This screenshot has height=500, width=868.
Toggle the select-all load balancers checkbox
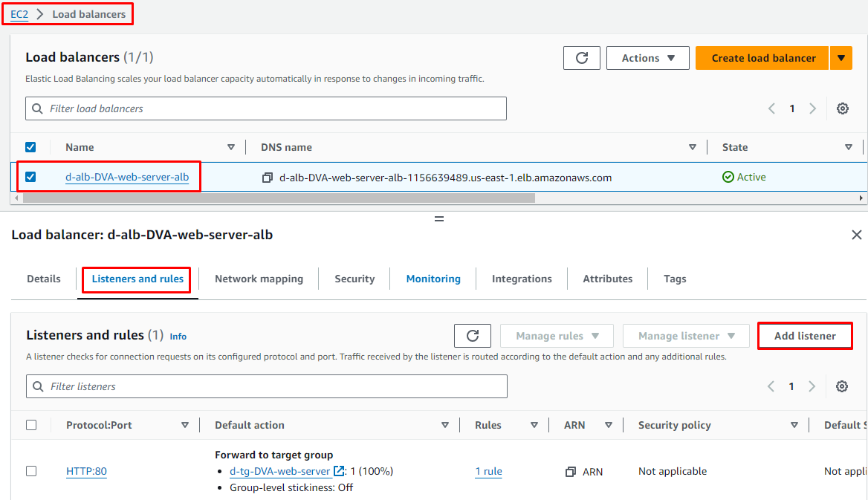[x=30, y=147]
